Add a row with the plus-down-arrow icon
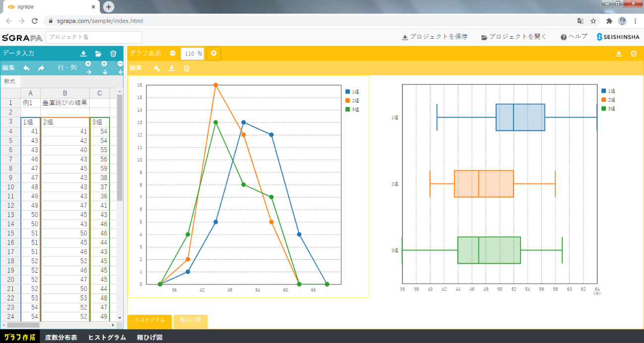644x343 pixels. (x=105, y=68)
